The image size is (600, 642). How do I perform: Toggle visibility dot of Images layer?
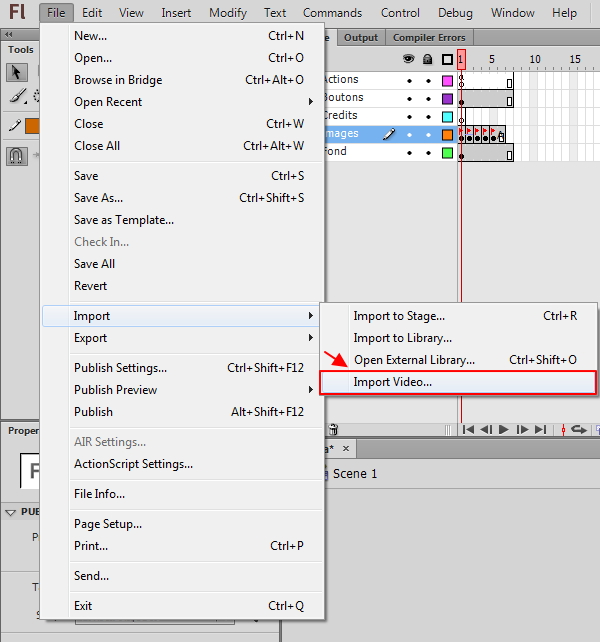[x=409, y=135]
